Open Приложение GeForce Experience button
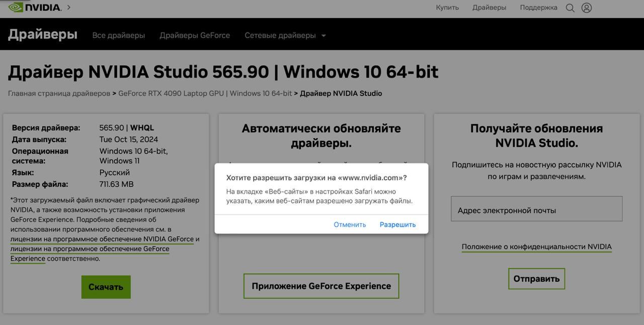 [321, 286]
